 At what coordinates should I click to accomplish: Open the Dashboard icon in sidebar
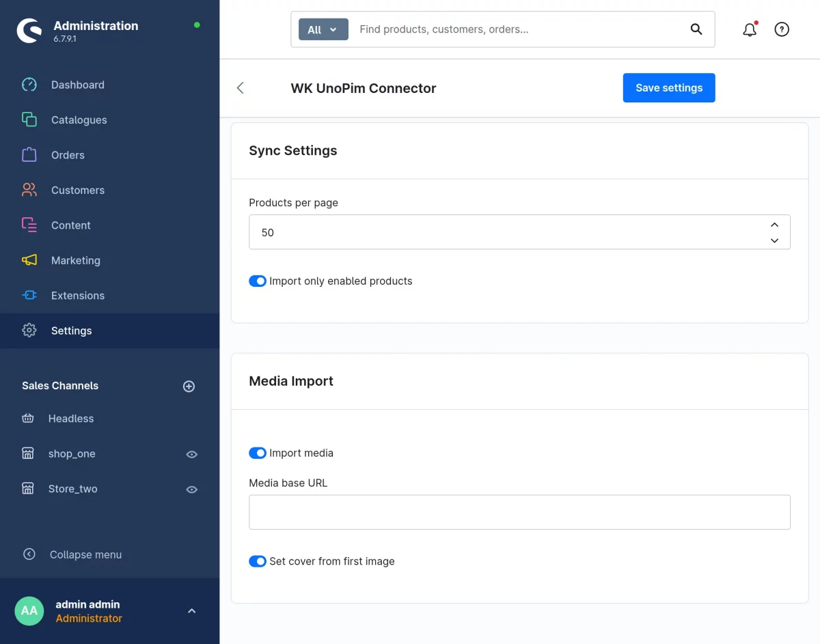29,85
